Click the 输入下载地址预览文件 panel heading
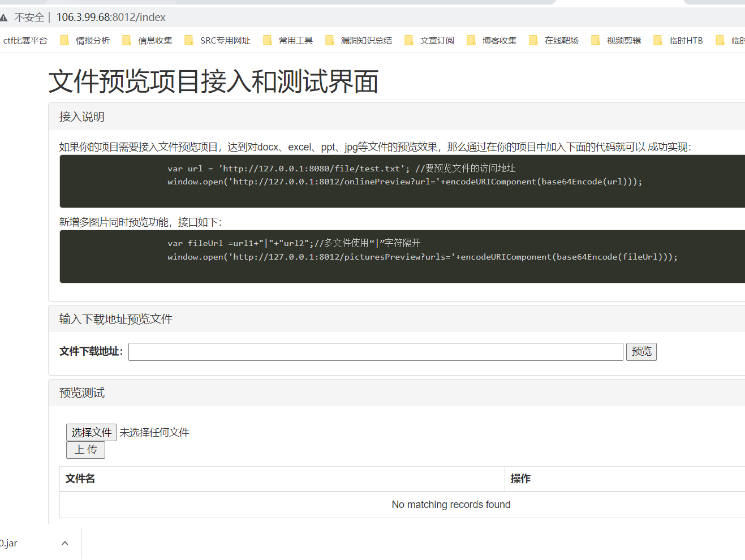The width and height of the screenshot is (745, 560). click(116, 319)
